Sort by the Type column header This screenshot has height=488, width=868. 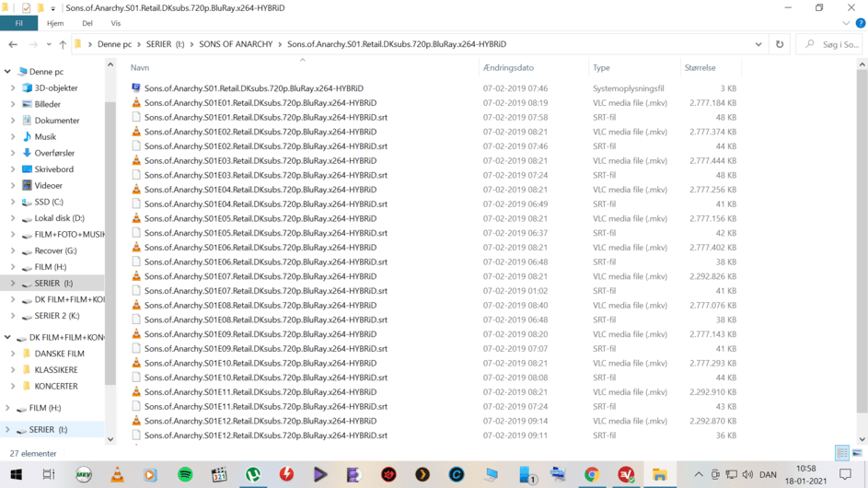pos(601,67)
